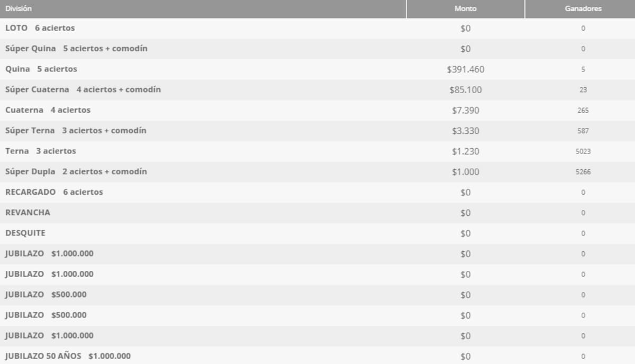The image size is (635, 364).
Task: Select the REVANCHA row
Action: (317, 213)
